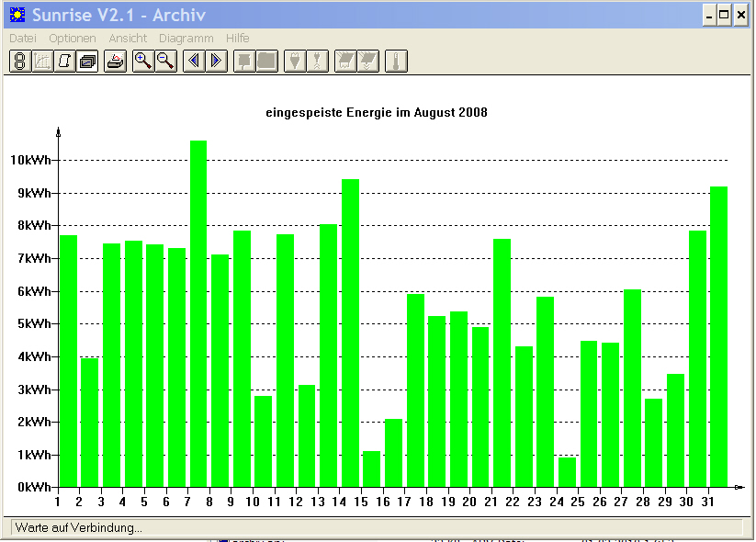Screen dimensions: 756x542
Task: Go to previous month with left arrow
Action: [195, 62]
